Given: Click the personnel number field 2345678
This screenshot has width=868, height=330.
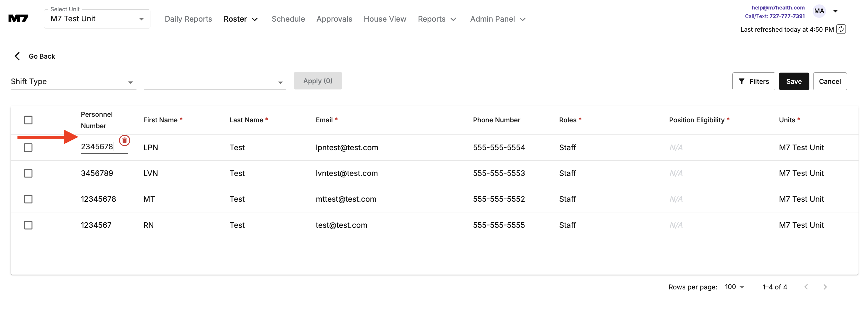Looking at the screenshot, I should [x=97, y=147].
